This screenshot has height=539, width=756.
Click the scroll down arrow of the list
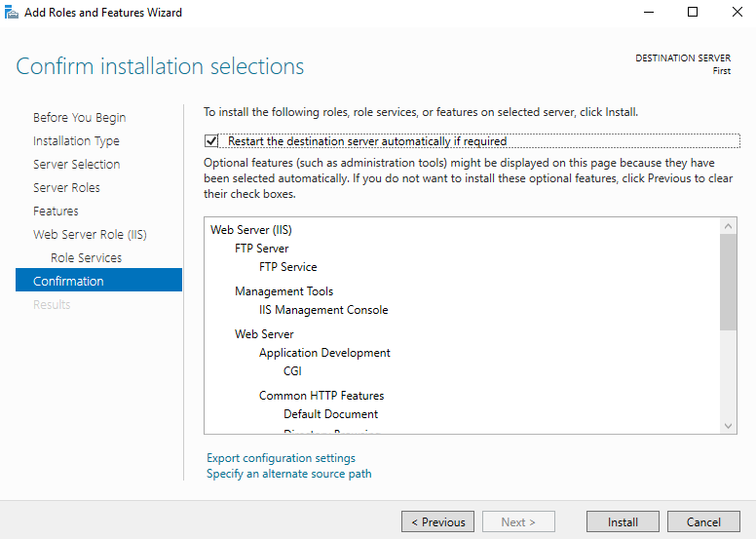728,426
